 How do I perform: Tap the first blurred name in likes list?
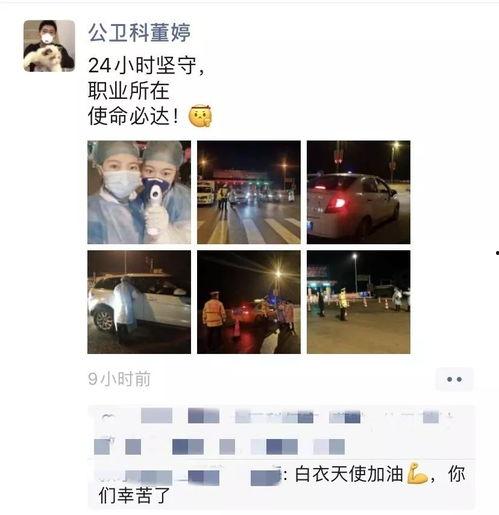click(x=156, y=416)
